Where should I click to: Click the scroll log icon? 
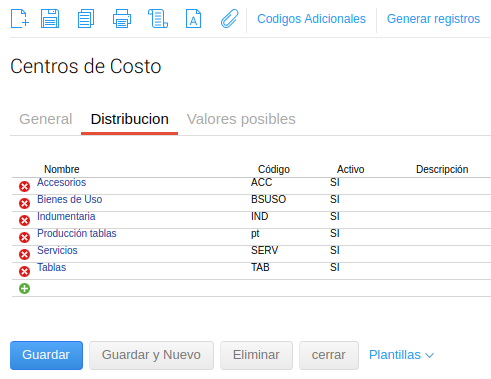click(158, 19)
